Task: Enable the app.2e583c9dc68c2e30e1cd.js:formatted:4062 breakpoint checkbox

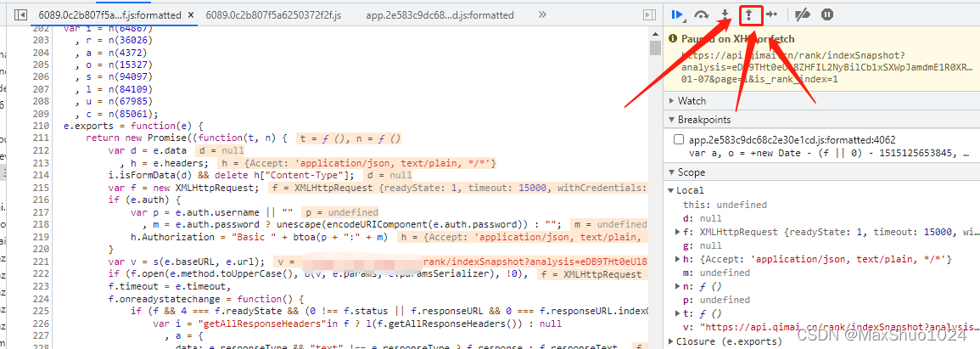Action: (x=679, y=139)
